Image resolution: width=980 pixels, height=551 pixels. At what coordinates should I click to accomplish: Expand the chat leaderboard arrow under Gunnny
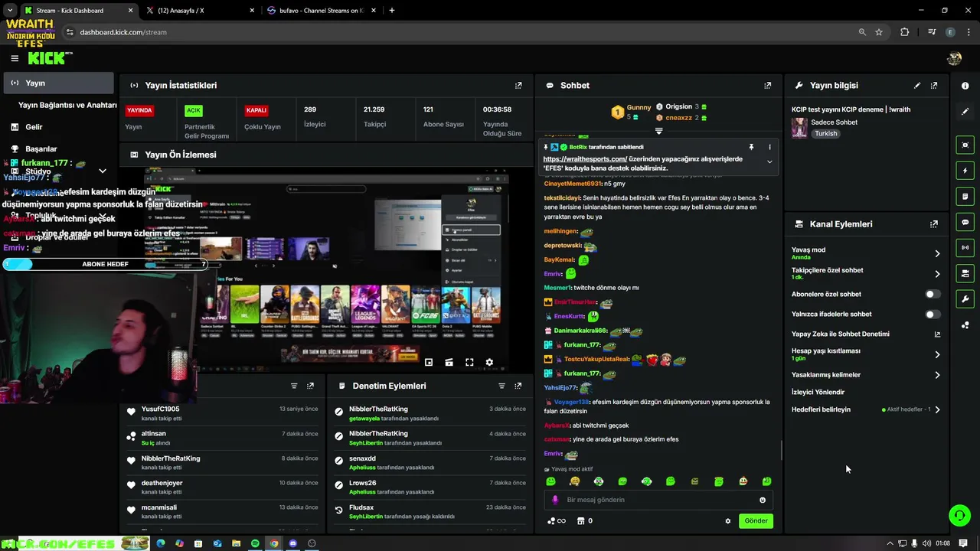tap(658, 131)
